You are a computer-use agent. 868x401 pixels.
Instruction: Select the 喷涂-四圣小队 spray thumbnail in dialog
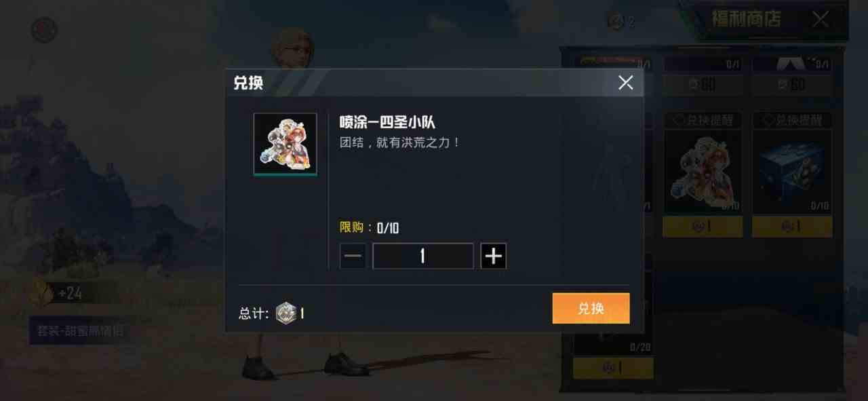click(x=285, y=145)
